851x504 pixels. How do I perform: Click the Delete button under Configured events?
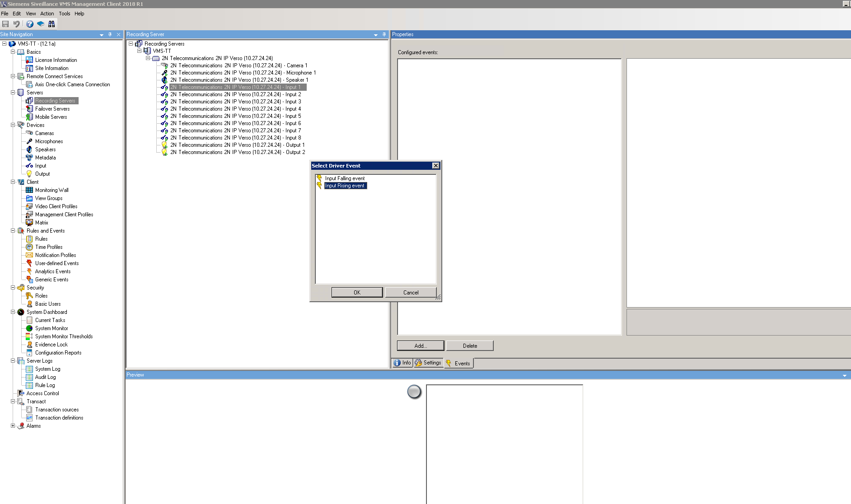click(470, 346)
